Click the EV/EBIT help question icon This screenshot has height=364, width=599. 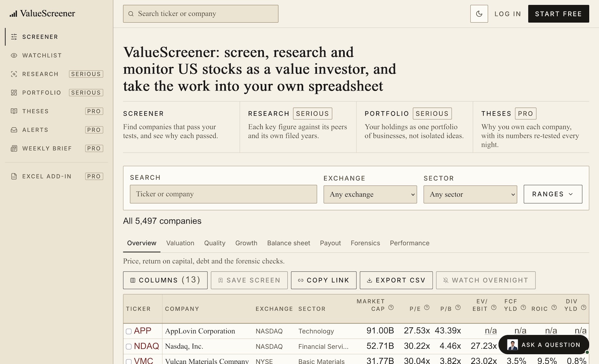click(494, 307)
